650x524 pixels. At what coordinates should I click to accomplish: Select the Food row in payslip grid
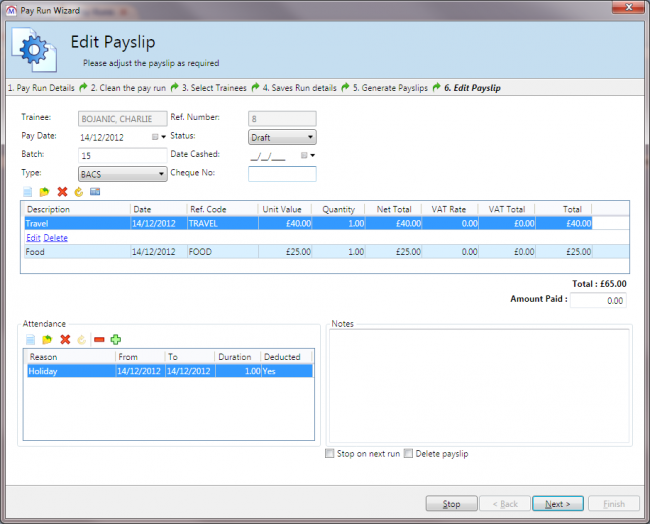[x=76, y=252]
